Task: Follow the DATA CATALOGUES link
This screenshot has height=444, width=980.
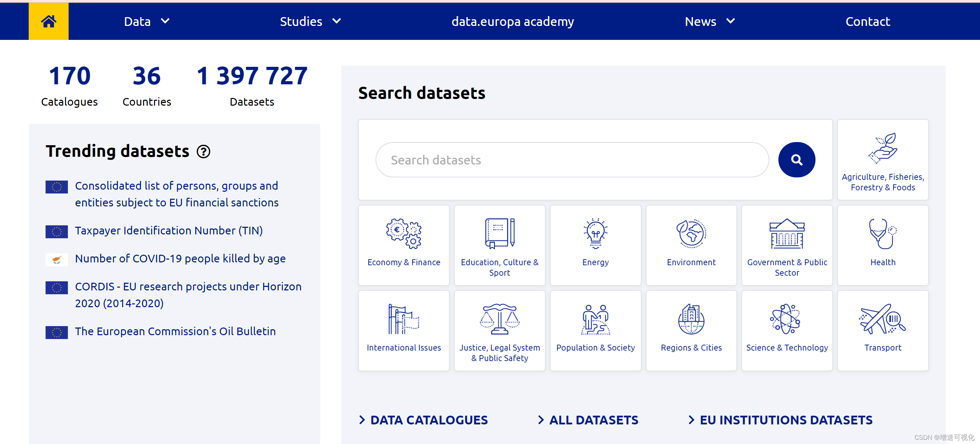Action: (x=428, y=420)
